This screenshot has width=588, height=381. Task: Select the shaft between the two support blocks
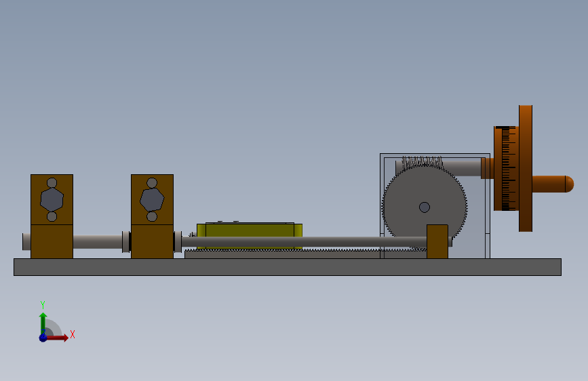[98, 242]
